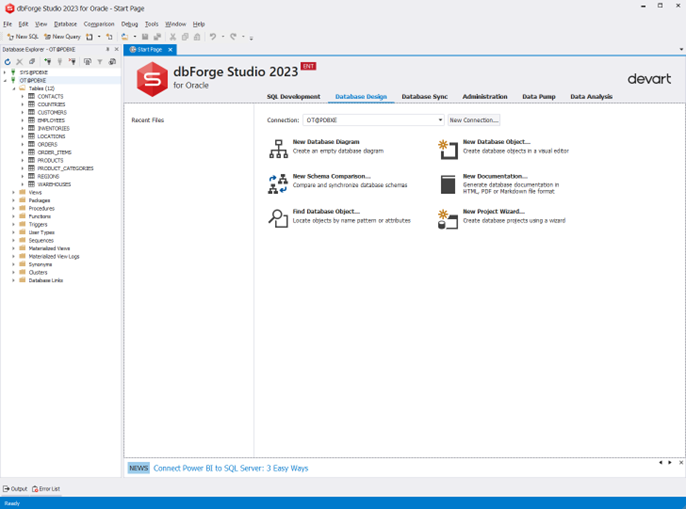
Task: Expand the SYS@PDBXE connection node
Action: point(5,72)
